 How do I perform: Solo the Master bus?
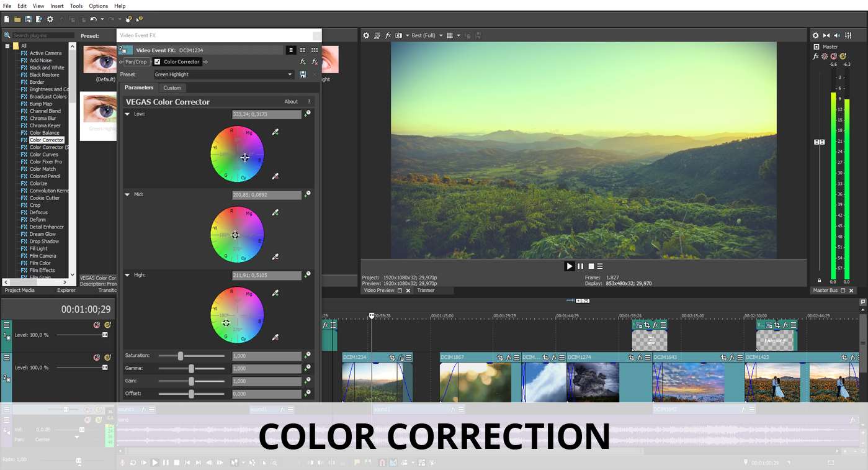click(x=843, y=56)
